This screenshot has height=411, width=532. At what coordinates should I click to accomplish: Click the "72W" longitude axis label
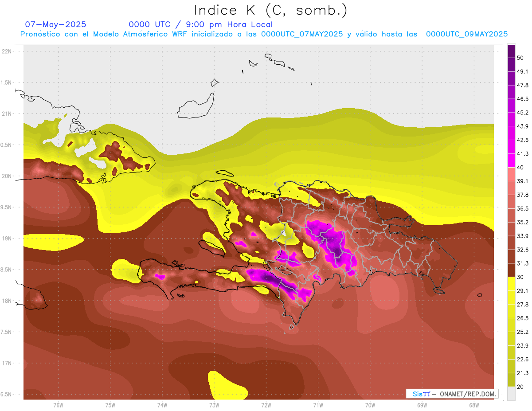click(266, 405)
